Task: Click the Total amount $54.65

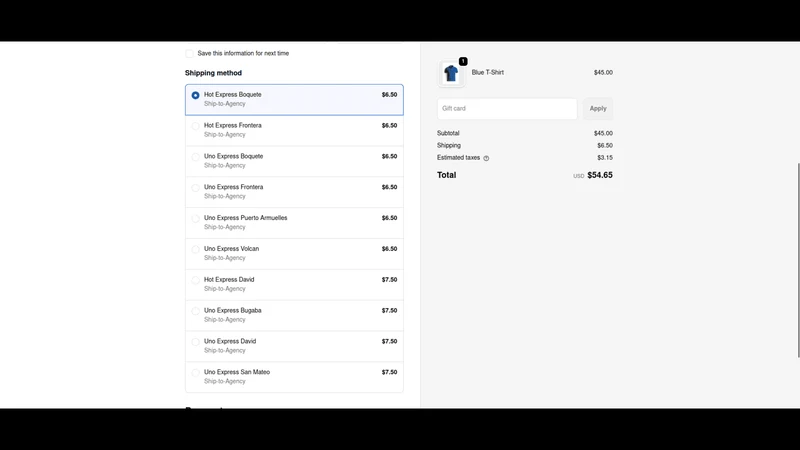Action: pos(599,175)
